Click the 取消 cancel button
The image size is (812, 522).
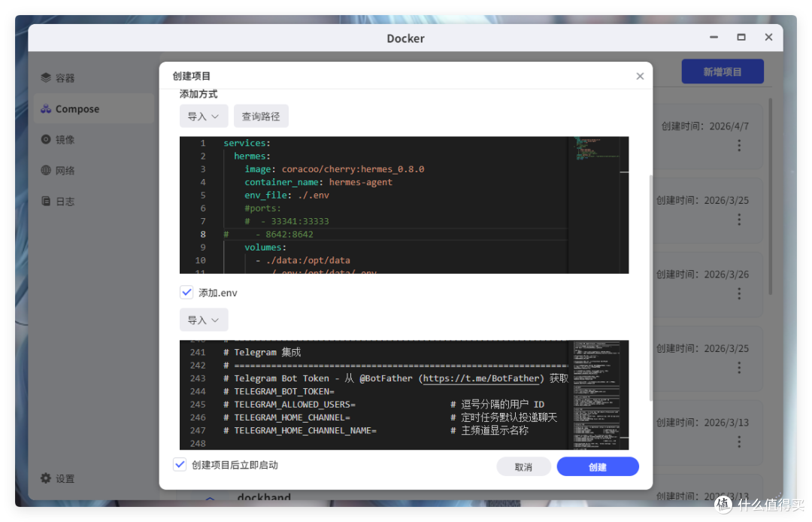[523, 466]
